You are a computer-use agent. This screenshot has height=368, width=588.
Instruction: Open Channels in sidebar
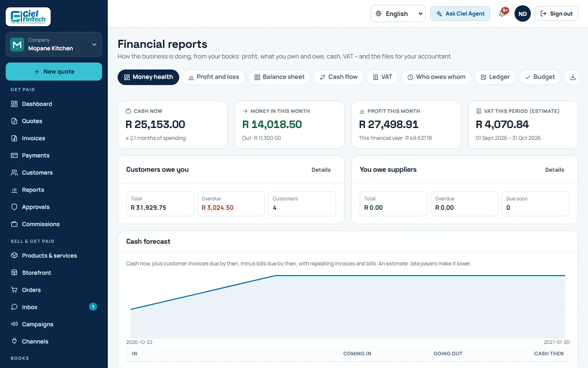coord(54,341)
